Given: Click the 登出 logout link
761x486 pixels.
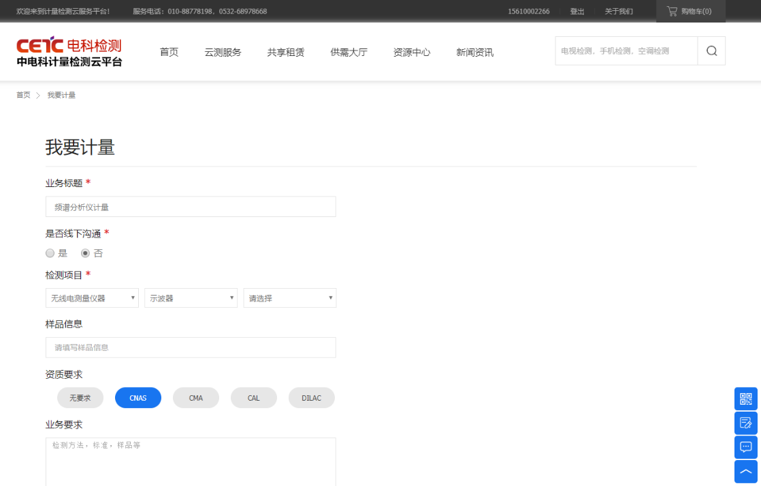Looking at the screenshot, I should pyautogui.click(x=577, y=11).
